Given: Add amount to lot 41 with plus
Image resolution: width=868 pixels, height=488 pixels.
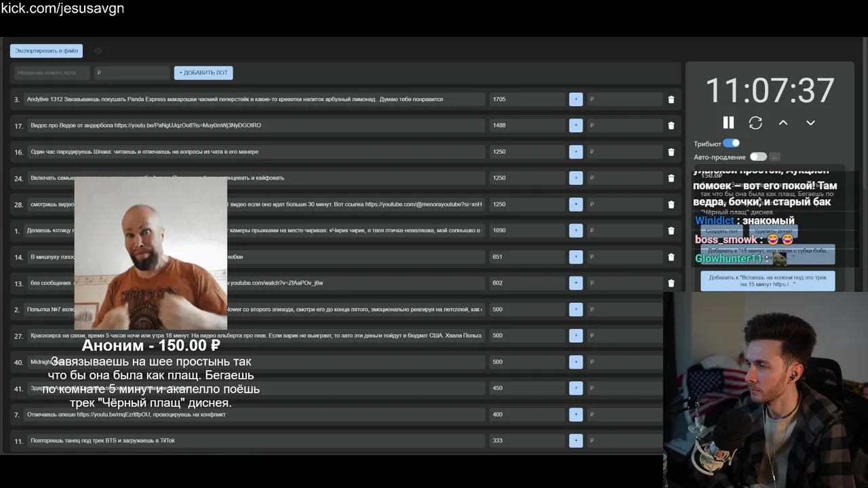Looking at the screenshot, I should 576,388.
